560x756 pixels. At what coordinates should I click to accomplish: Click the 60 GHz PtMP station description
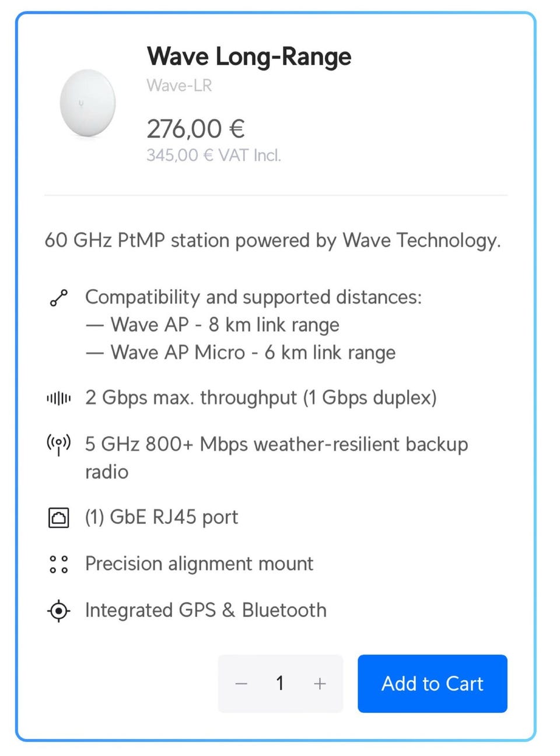(x=272, y=240)
